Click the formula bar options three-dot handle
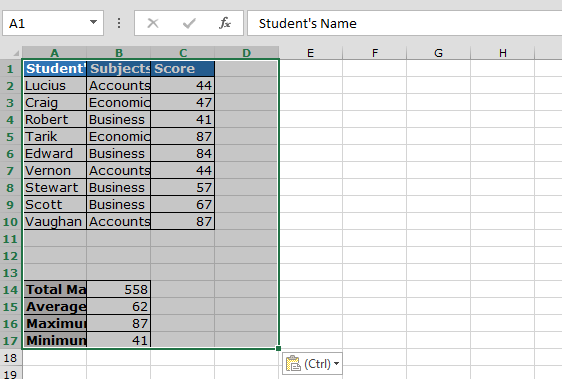562x379 pixels. [119, 23]
